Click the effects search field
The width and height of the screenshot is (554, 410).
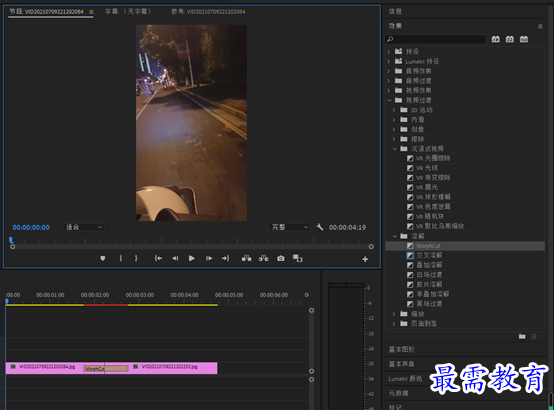[436, 39]
